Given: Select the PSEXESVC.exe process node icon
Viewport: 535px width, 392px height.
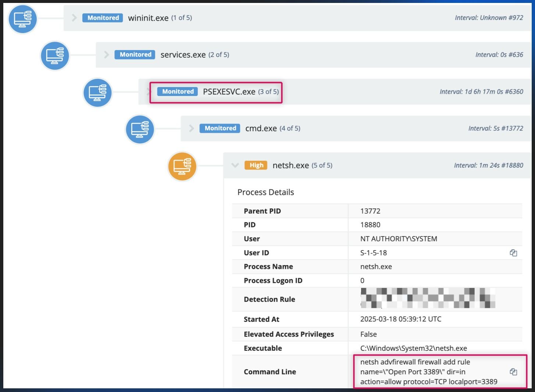Looking at the screenshot, I should (97, 92).
